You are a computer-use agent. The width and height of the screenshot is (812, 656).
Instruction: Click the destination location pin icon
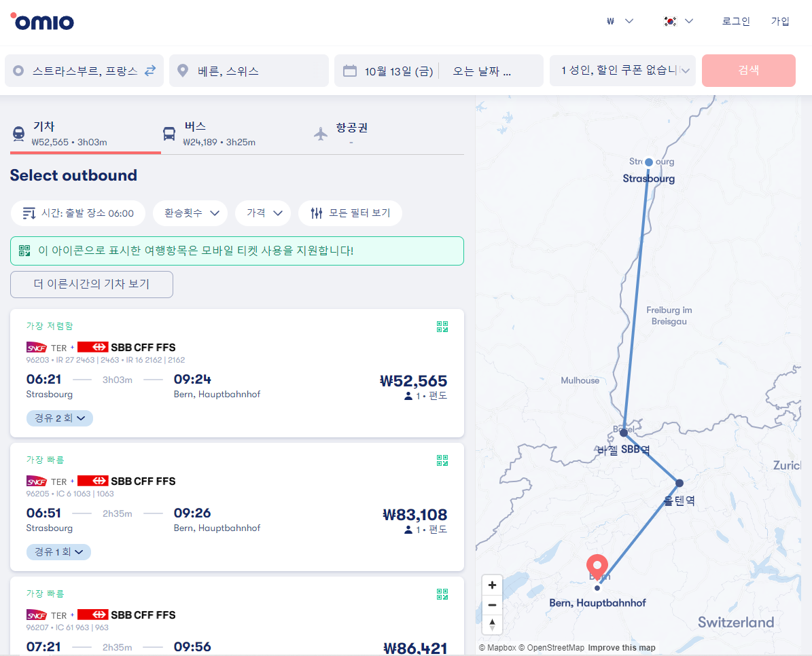click(182, 71)
